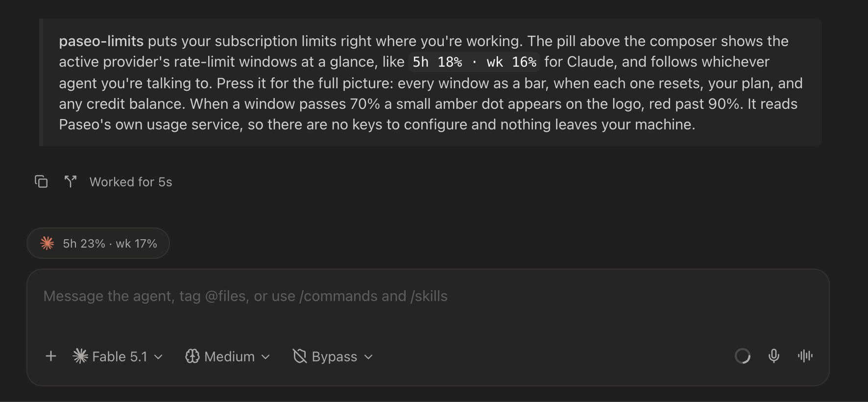The height and width of the screenshot is (402, 868).
Task: Click the circular loading spinner icon
Action: [743, 356]
